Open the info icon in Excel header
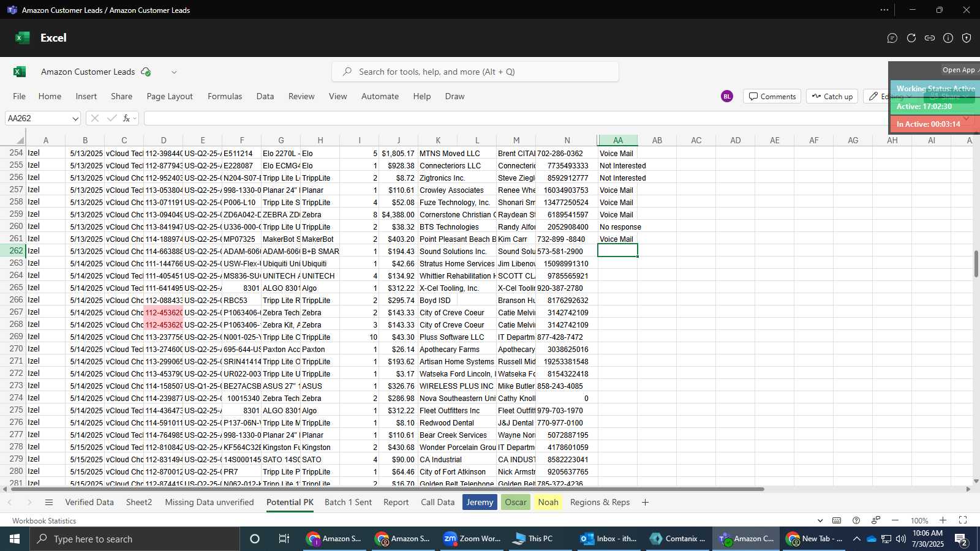The image size is (980, 551). [948, 38]
